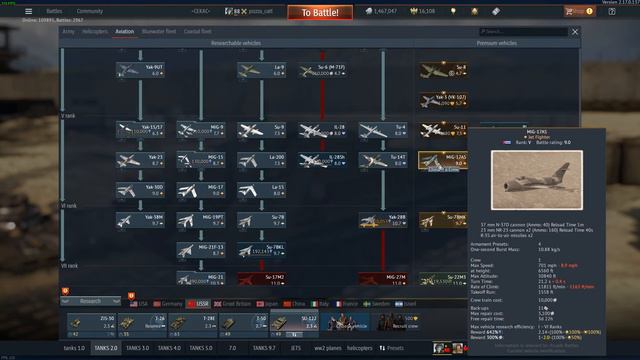Select the MiG-15 aircraft card
The width and height of the screenshot is (640, 360).
(201, 160)
